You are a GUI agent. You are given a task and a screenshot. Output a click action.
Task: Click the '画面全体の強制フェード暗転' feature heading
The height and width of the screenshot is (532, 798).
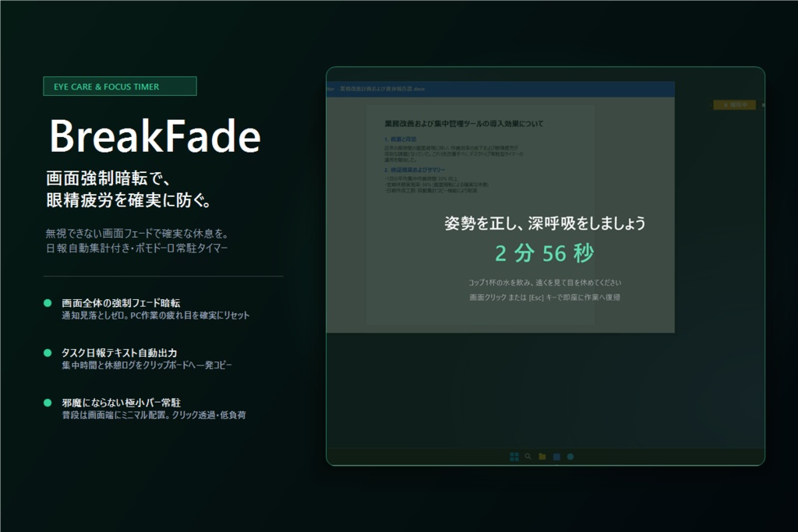(x=121, y=303)
